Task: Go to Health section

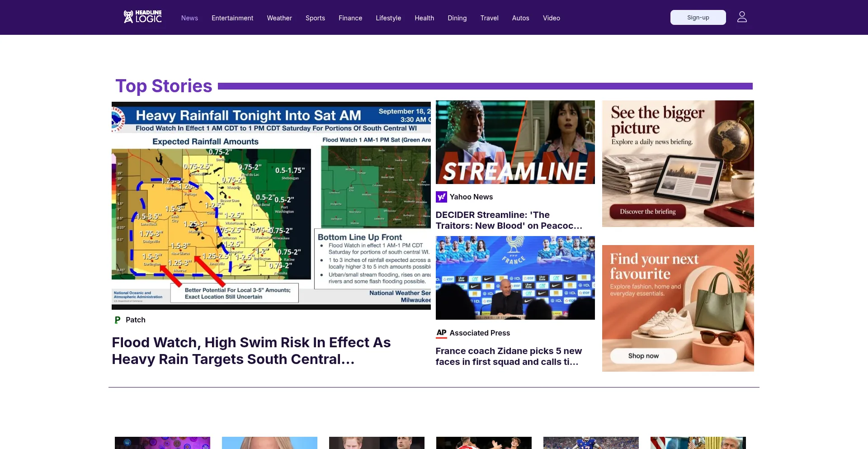Action: point(424,18)
